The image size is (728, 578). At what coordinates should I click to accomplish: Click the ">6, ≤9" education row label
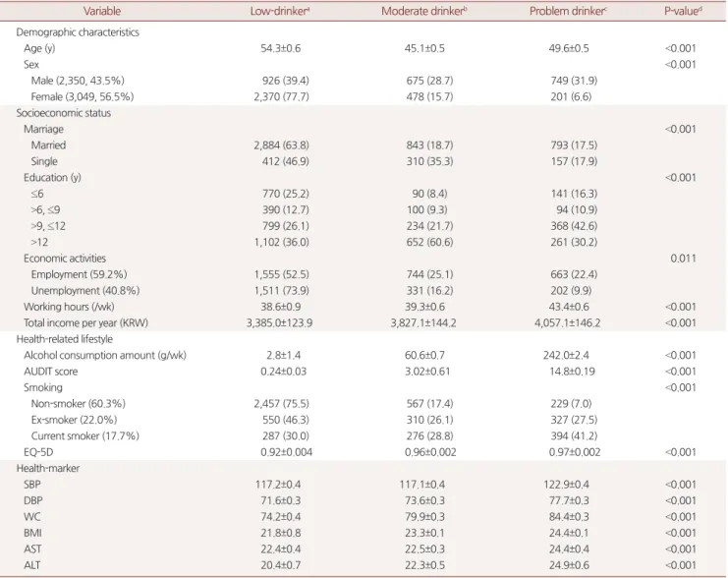pyautogui.click(x=45, y=210)
